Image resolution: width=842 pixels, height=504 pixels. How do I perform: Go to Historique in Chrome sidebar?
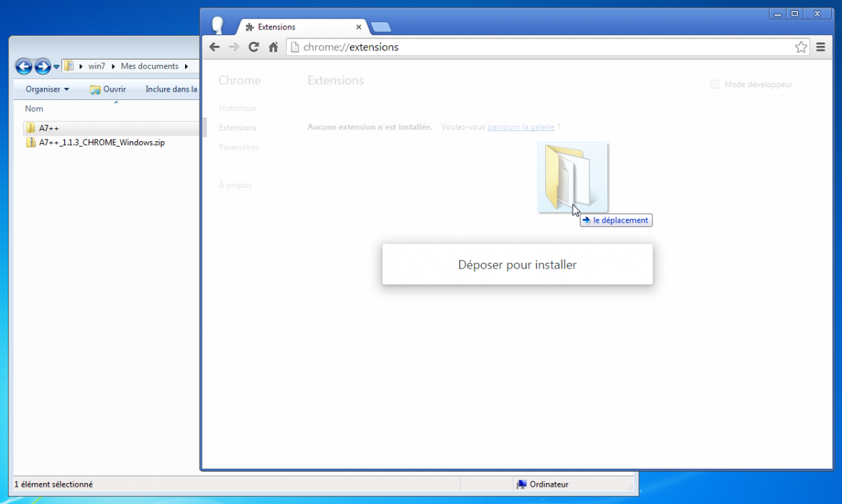click(237, 108)
